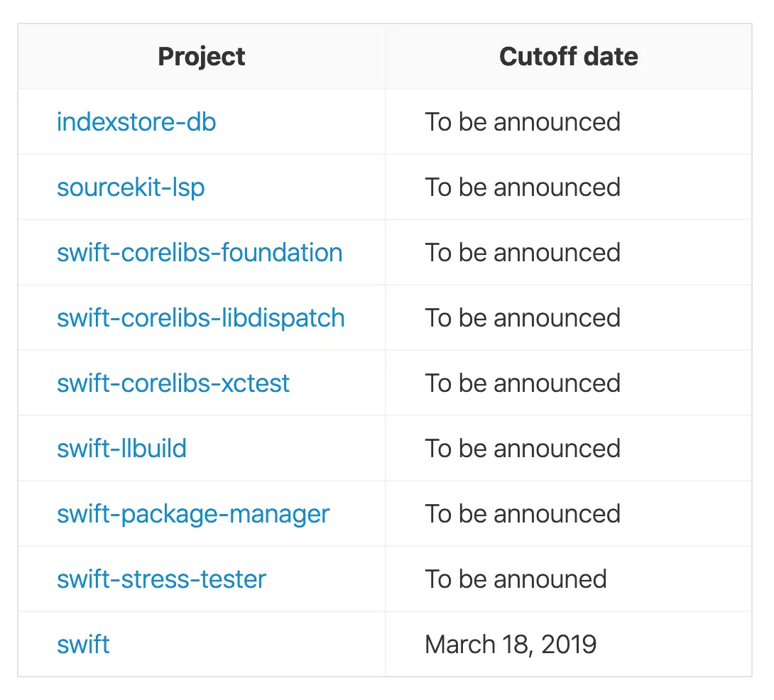Open the swift-package-manager link
This screenshot has height=700, width=774.
coord(193,514)
